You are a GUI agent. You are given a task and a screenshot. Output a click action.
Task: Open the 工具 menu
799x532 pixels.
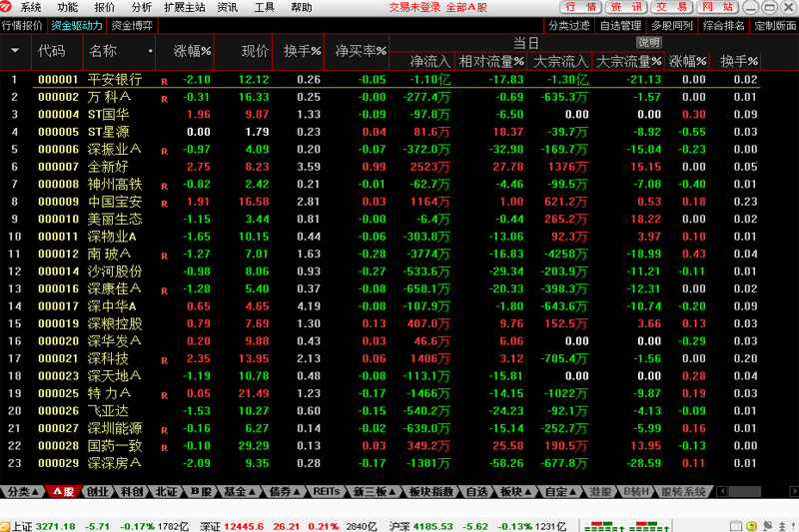264,7
